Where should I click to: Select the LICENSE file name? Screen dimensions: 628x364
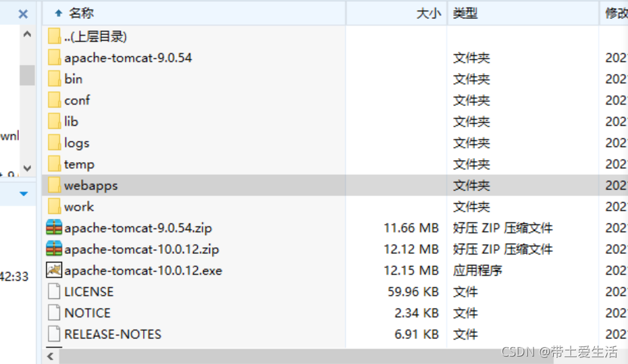[89, 292]
